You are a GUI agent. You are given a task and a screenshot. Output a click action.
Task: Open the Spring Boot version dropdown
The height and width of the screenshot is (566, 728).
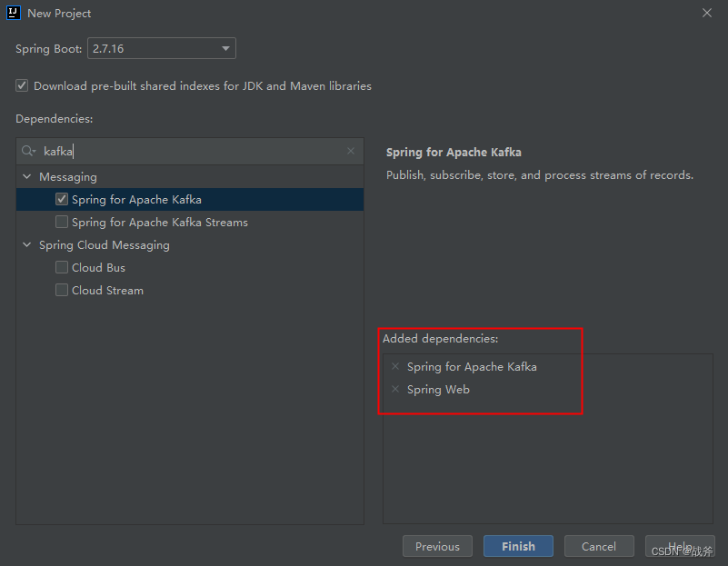pyautogui.click(x=162, y=48)
